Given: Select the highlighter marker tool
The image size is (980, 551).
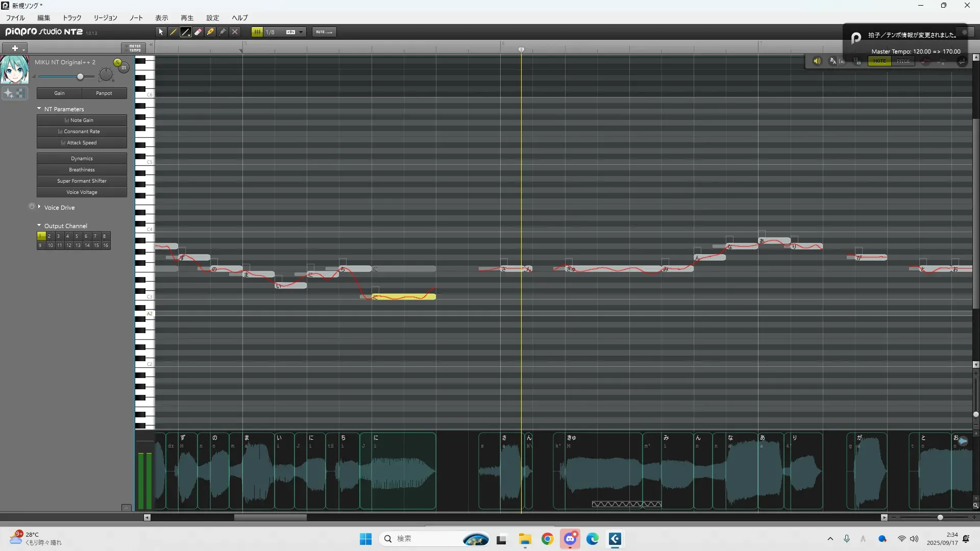Looking at the screenshot, I should pos(210,32).
